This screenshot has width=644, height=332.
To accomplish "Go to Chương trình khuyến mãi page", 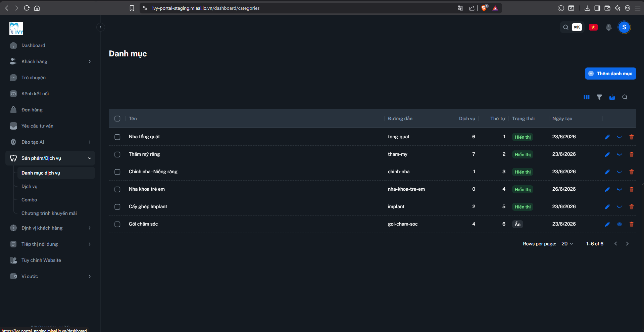I will [x=49, y=213].
